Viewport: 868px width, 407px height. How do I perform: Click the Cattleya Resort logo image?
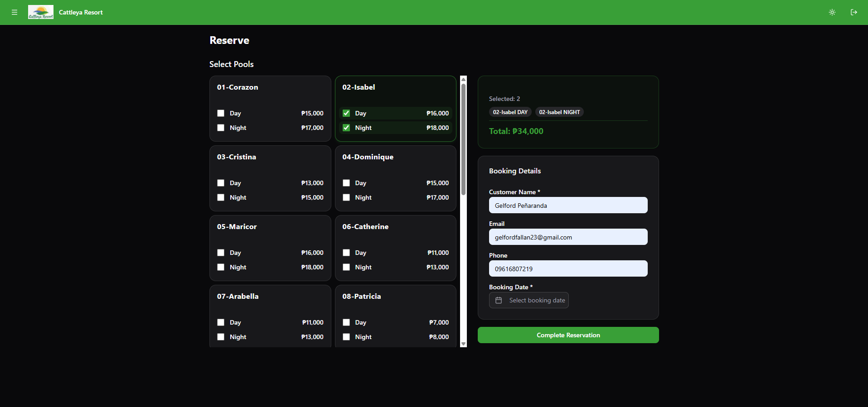point(41,12)
